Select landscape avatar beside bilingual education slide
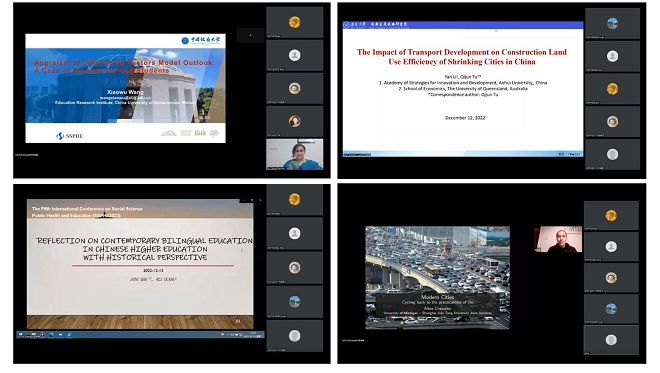 pos(295,301)
